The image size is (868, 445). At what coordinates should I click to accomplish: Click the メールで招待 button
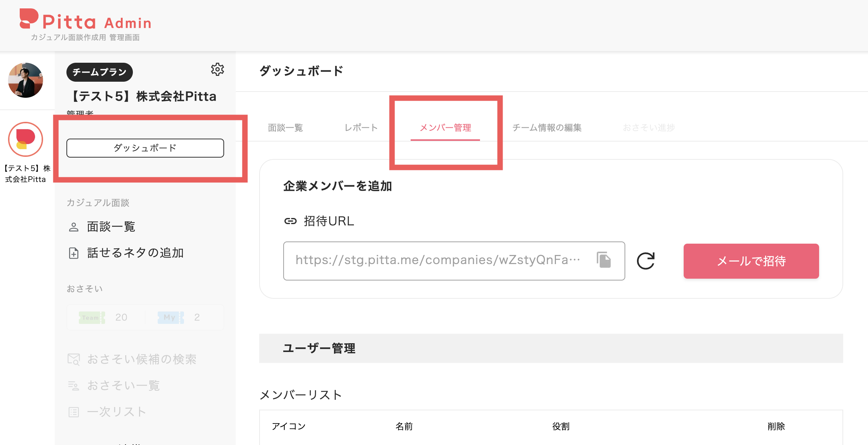click(751, 261)
